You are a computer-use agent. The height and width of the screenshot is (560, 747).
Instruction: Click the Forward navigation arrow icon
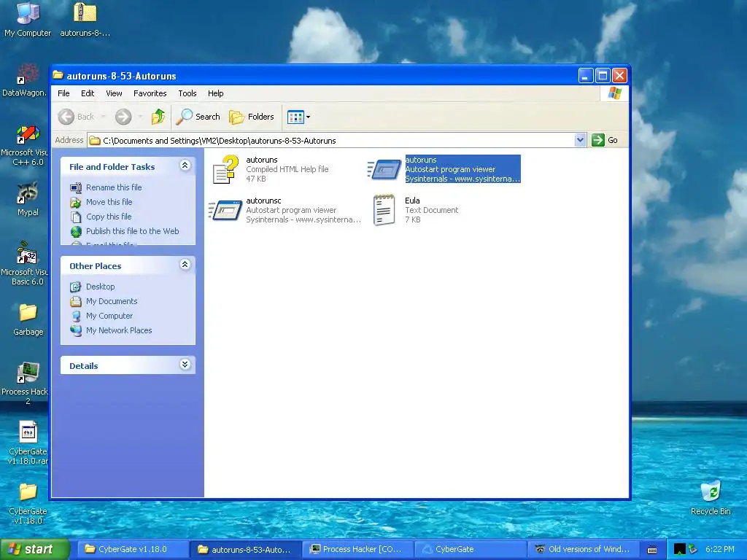tap(123, 117)
